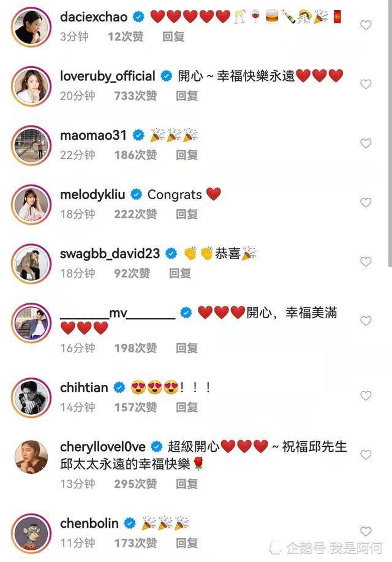Open loveruby_official's avatar
392x562 pixels.
(31, 86)
